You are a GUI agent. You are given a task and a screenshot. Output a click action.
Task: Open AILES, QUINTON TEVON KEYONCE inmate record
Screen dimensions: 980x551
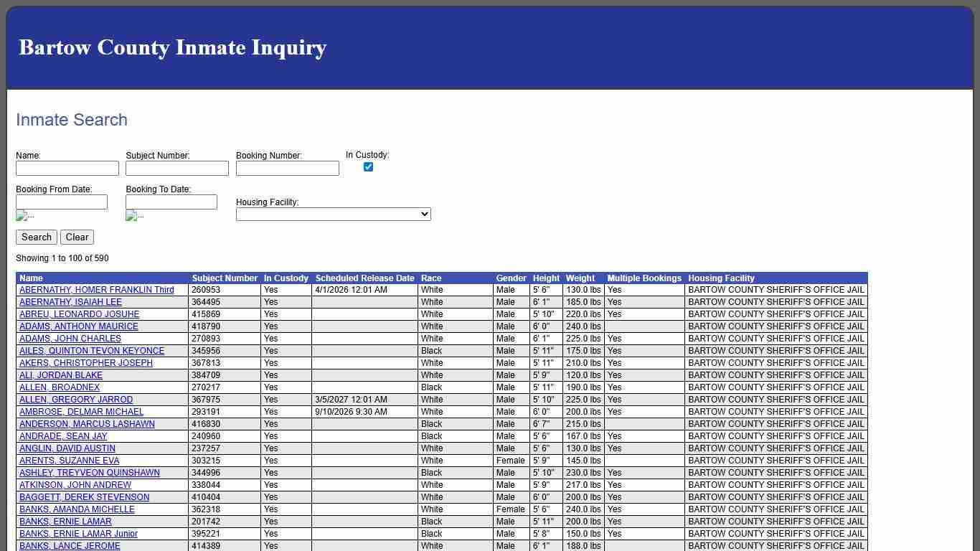click(x=92, y=351)
